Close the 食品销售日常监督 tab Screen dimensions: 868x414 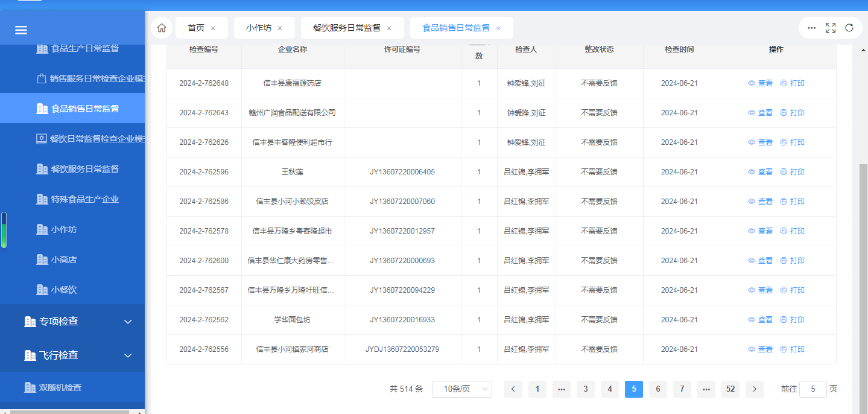[498, 28]
